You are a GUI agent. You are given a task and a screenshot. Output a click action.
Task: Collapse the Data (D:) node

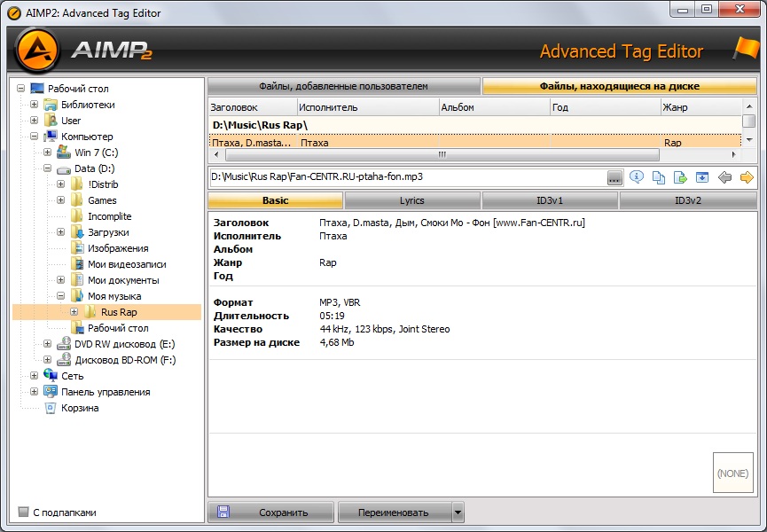click(47, 168)
